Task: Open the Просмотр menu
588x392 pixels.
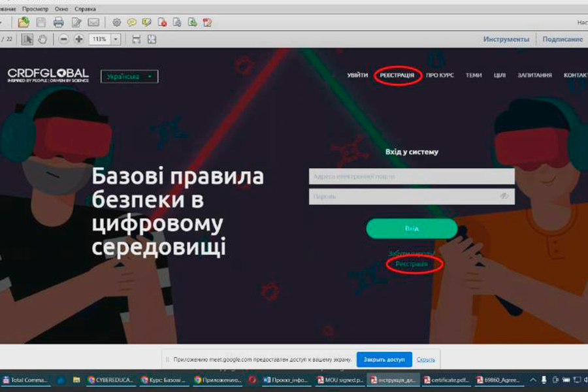Action: pyautogui.click(x=35, y=8)
